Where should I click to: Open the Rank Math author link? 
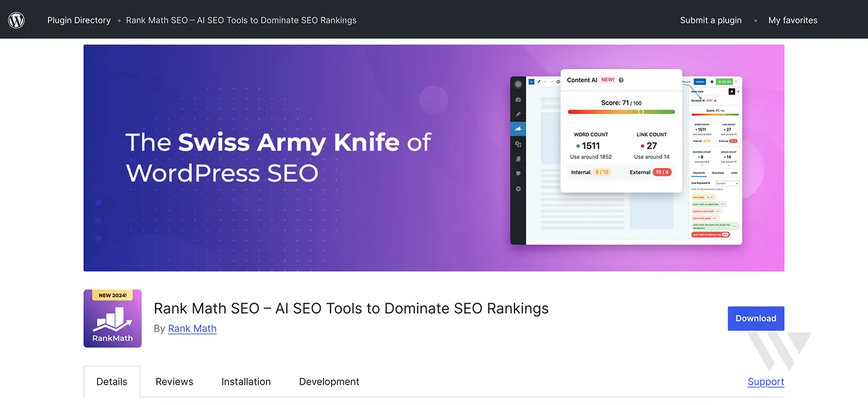click(192, 329)
